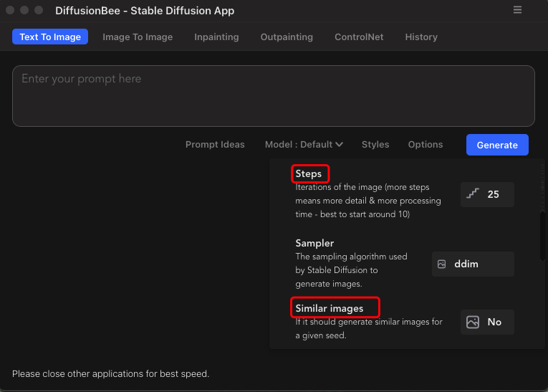Click 'Please close other applications' status text
548x392 pixels.
point(111,374)
